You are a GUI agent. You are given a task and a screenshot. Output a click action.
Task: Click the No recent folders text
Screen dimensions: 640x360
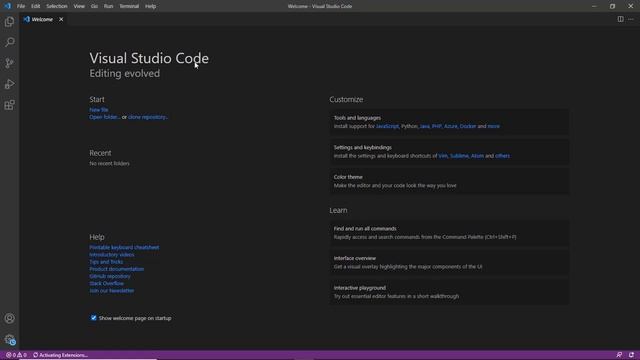[109, 163]
